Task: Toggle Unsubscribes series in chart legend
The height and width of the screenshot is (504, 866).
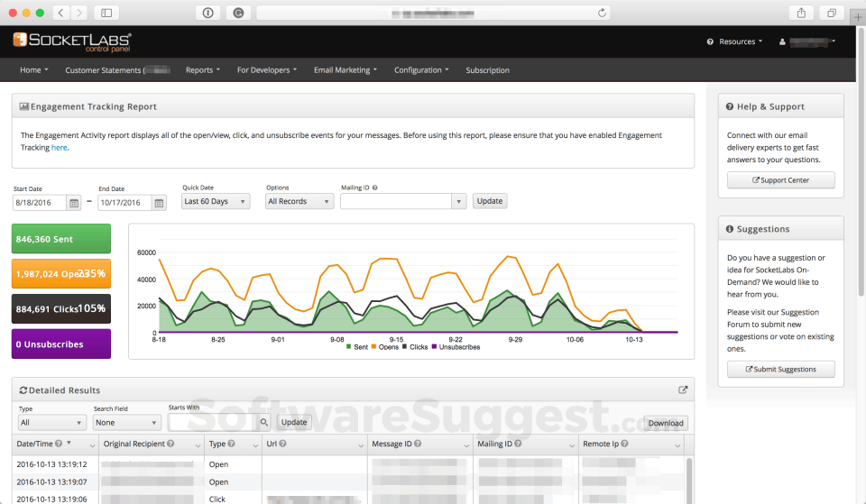Action: pos(456,347)
